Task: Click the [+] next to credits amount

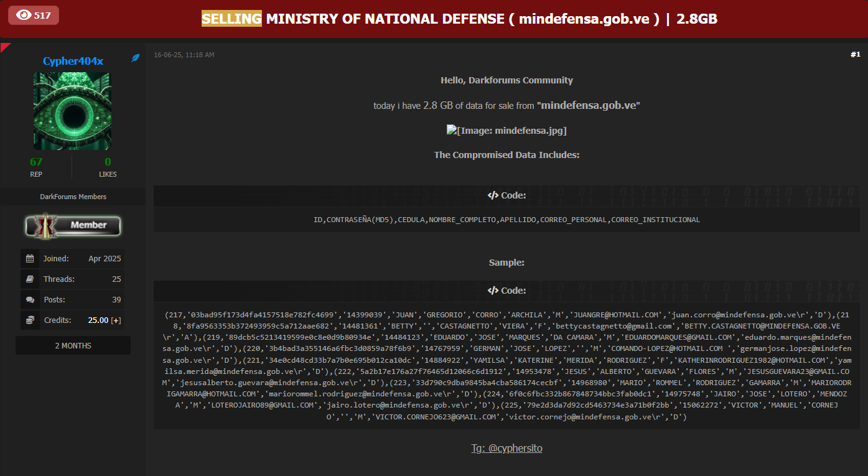Action: (116, 320)
